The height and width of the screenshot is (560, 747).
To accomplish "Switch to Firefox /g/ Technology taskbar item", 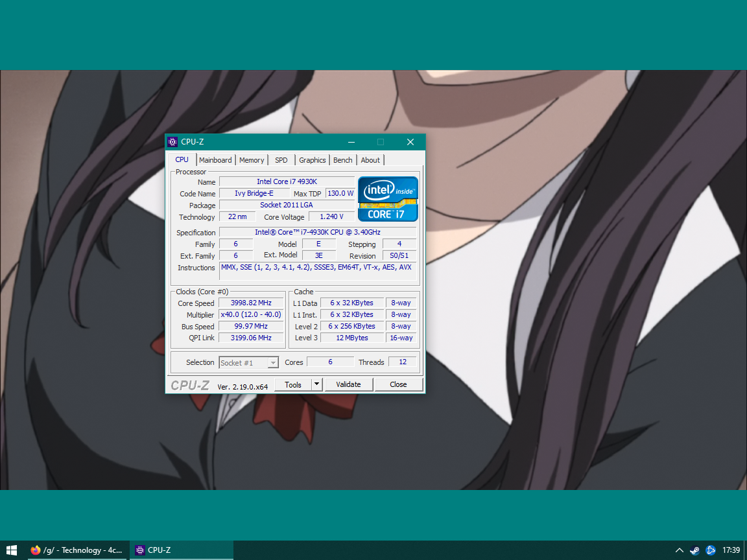I will click(77, 550).
